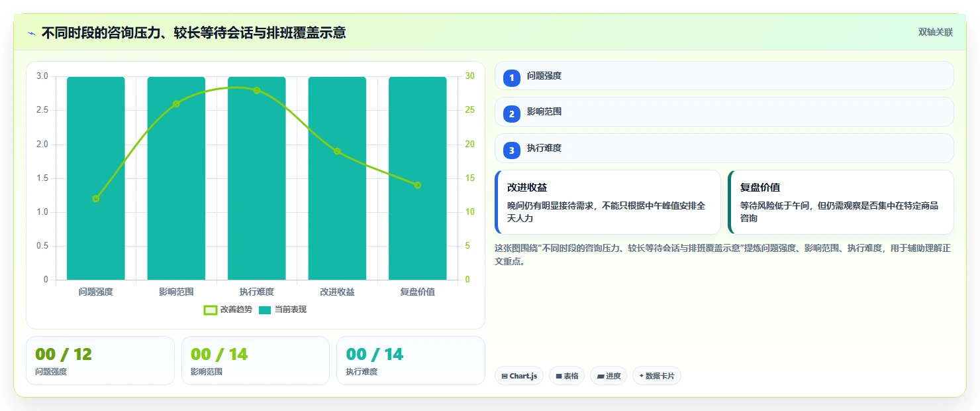The height and width of the screenshot is (411, 980).
Task: Select the 问题强度 list row
Action: 724,76
